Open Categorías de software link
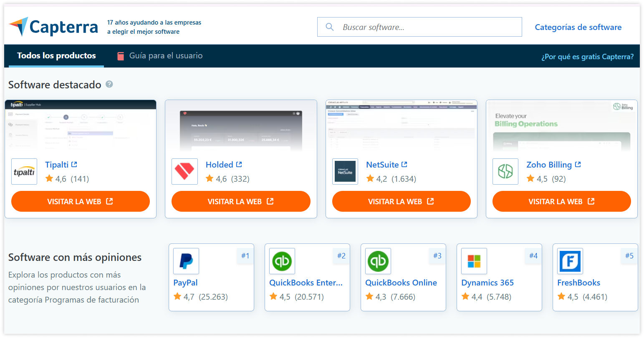 [578, 27]
